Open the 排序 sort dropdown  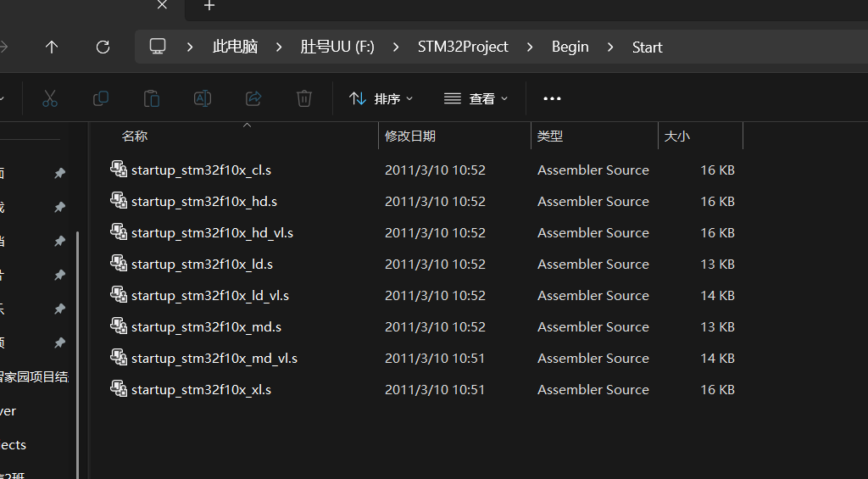pos(381,98)
